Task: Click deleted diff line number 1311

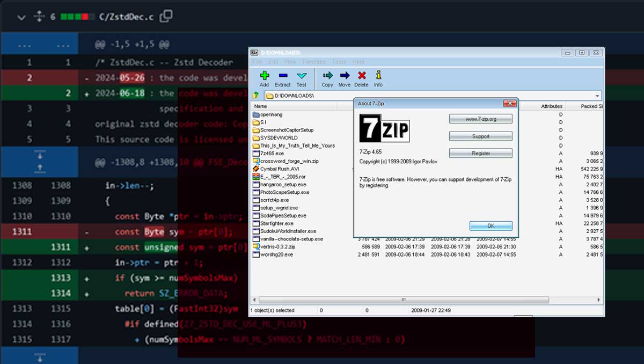Action: tap(21, 232)
